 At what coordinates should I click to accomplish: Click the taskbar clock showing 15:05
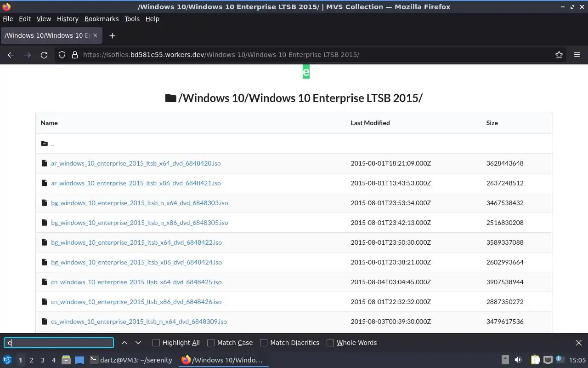[x=577, y=360]
